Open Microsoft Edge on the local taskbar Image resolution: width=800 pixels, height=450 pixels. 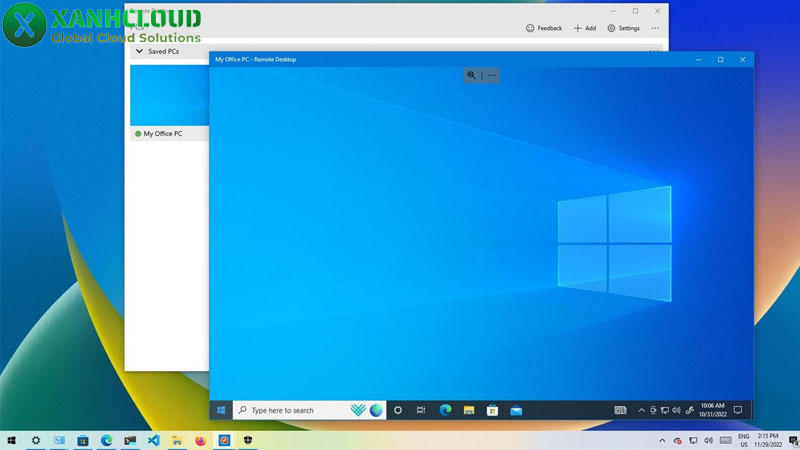[106, 440]
